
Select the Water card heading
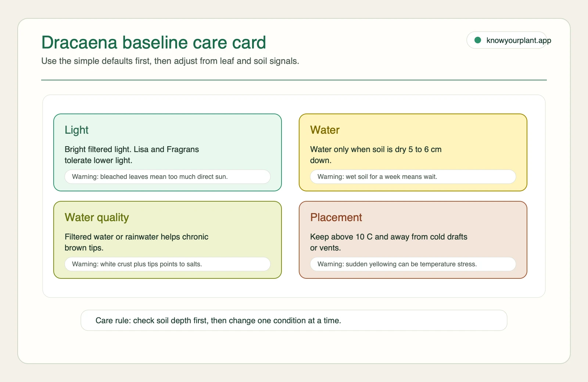(x=325, y=130)
